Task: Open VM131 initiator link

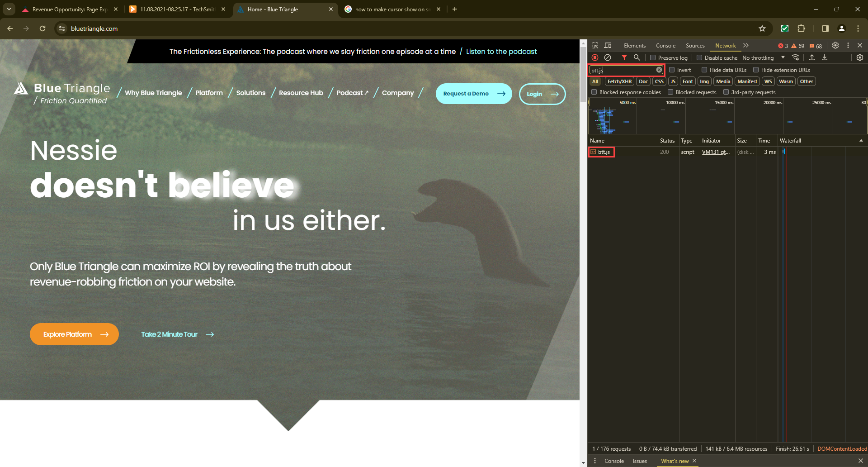Action: pyautogui.click(x=716, y=152)
